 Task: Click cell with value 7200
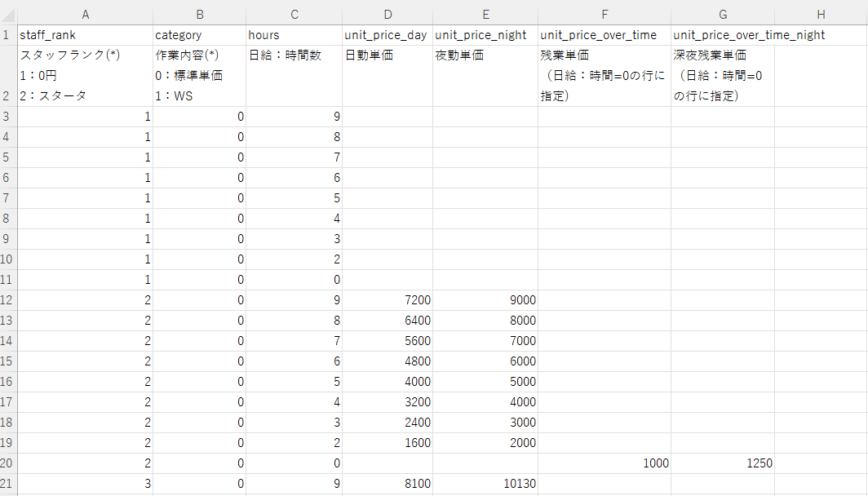click(x=387, y=300)
